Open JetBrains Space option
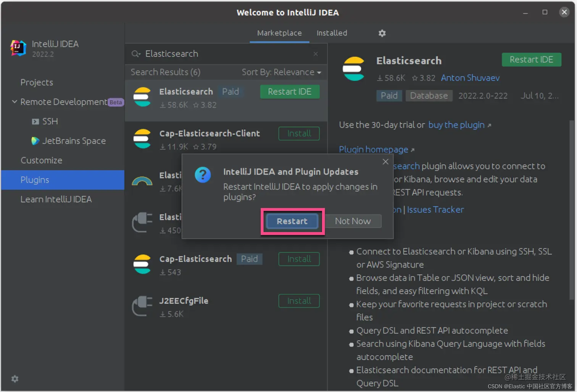This screenshot has width=577, height=392. (x=74, y=141)
